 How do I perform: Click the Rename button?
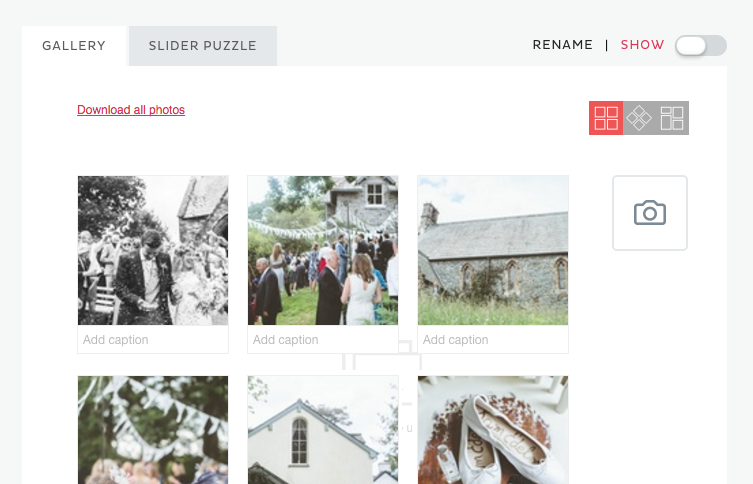tap(562, 45)
